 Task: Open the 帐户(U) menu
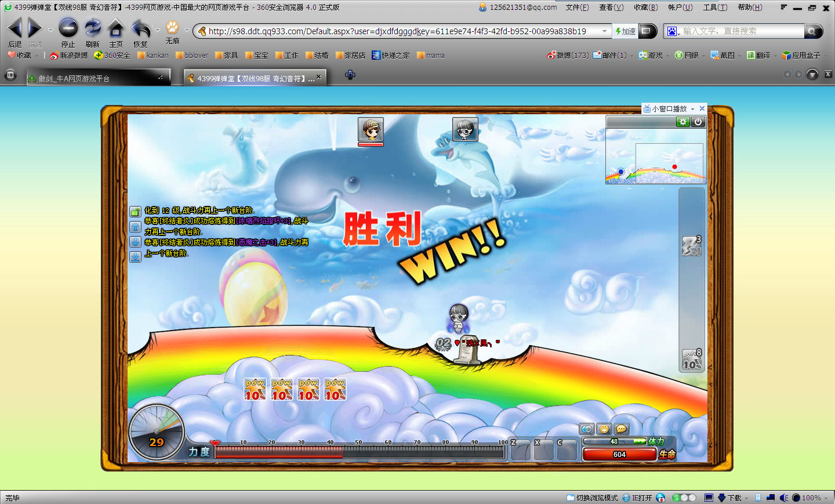680,8
